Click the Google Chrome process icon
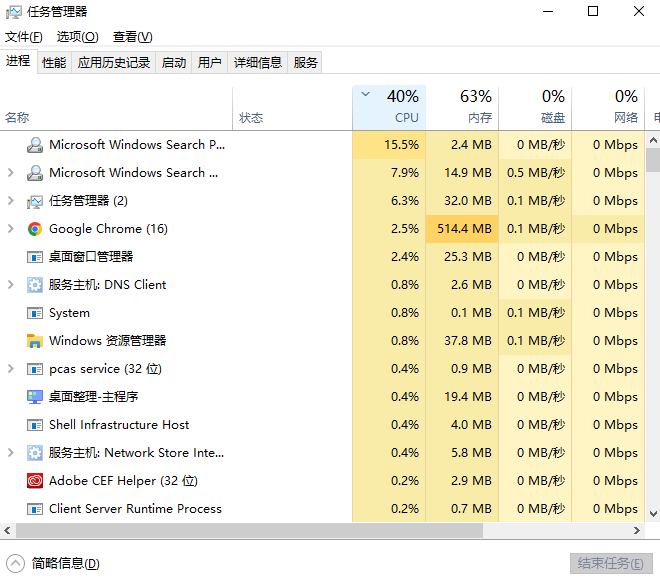The width and height of the screenshot is (660, 587). 35,229
